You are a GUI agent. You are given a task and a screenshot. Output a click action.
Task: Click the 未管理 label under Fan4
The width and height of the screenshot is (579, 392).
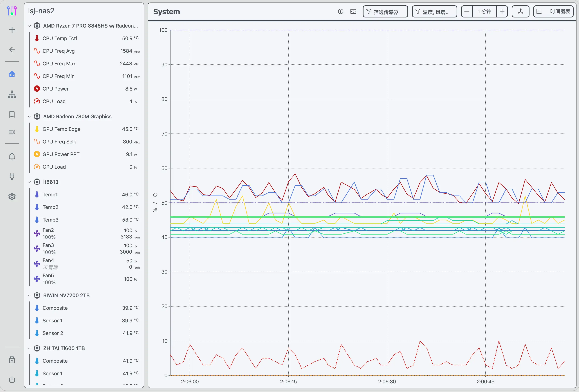pyautogui.click(x=50, y=267)
